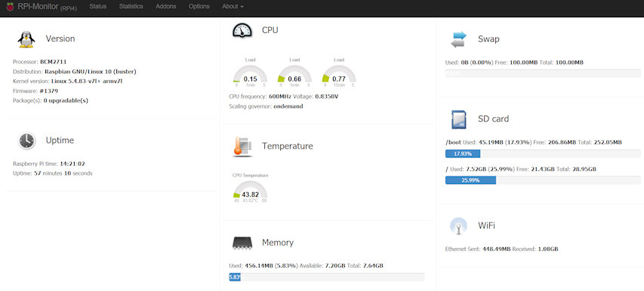644x291 pixels.
Task: Click the (RPi4) hostname label
Action: point(68,8)
